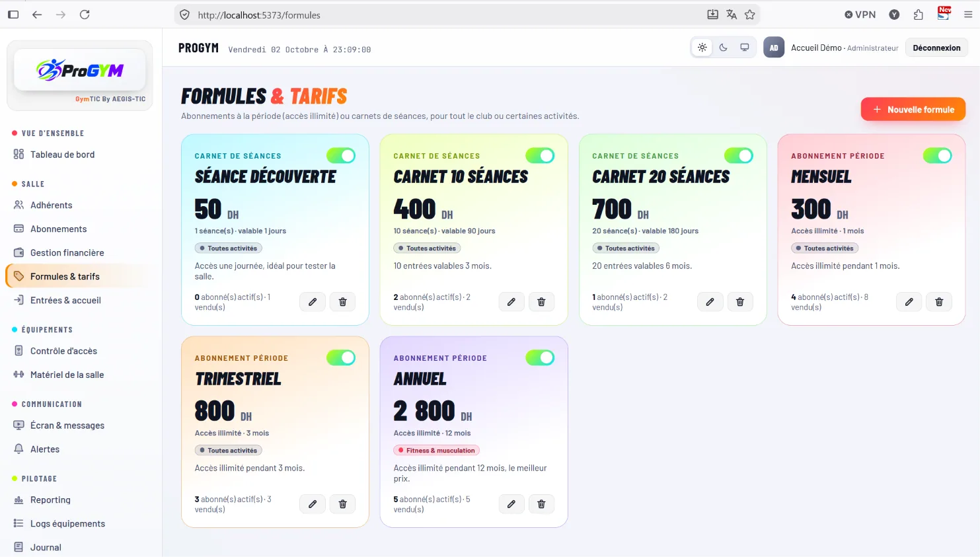Viewport: 980px width, 557px height.
Task: Delete the Mensuel subscription trash icon
Action: 939,302
